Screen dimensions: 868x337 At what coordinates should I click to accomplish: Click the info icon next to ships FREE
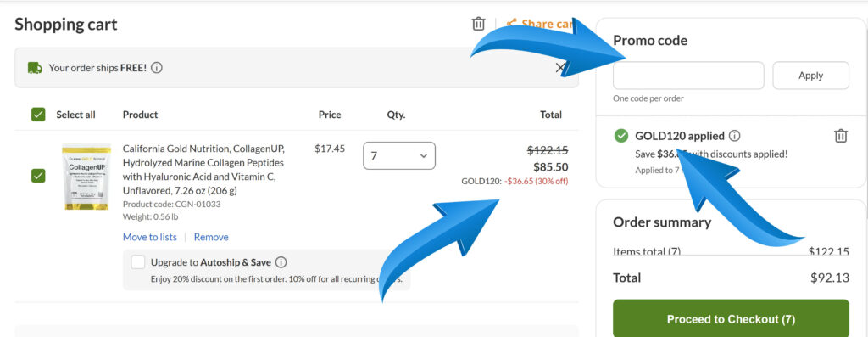(x=157, y=68)
